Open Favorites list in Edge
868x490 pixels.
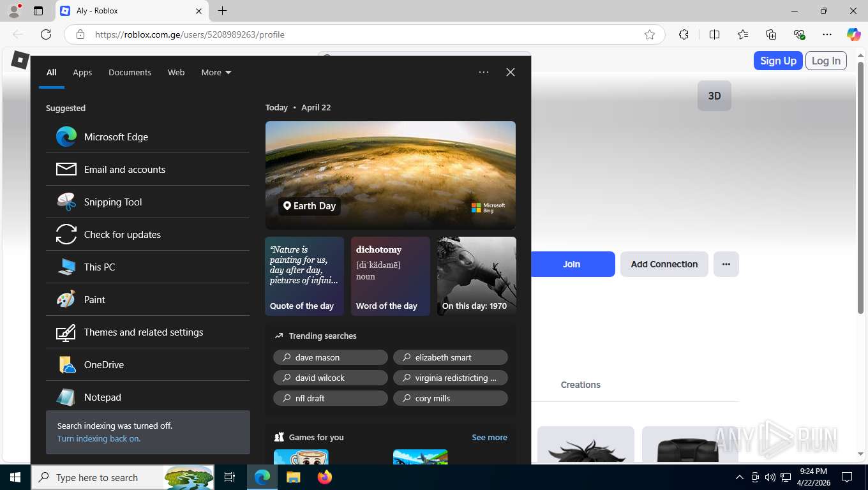[x=743, y=34]
